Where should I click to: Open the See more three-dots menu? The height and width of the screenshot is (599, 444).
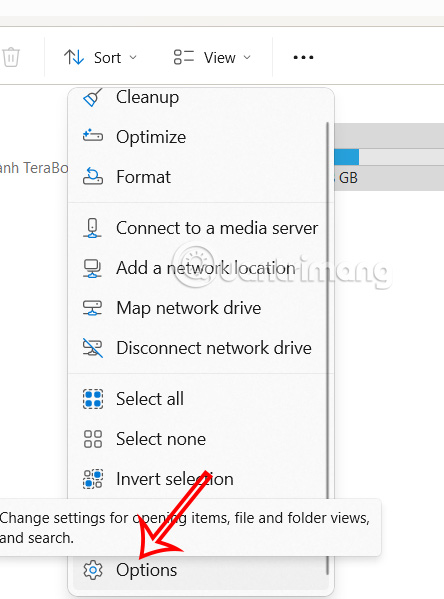303,58
